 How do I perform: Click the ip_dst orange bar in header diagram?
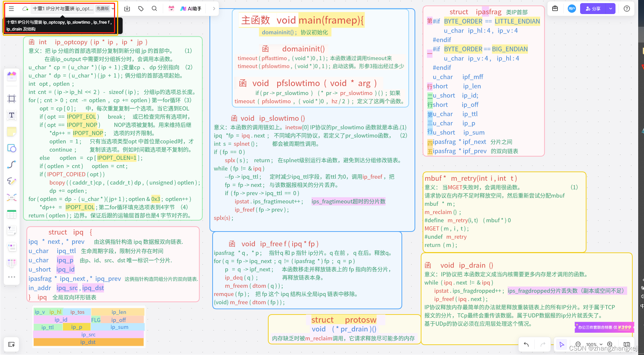point(88,342)
